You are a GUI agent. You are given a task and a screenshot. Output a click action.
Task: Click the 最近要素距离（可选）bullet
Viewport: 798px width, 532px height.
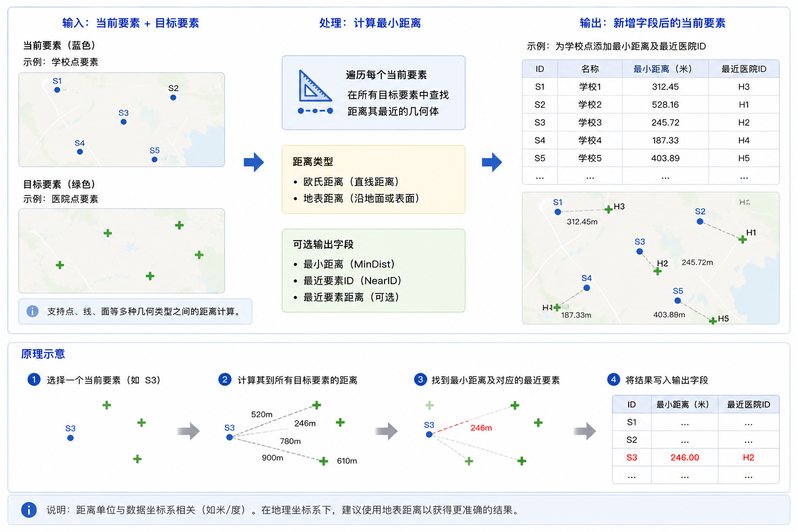pyautogui.click(x=347, y=297)
